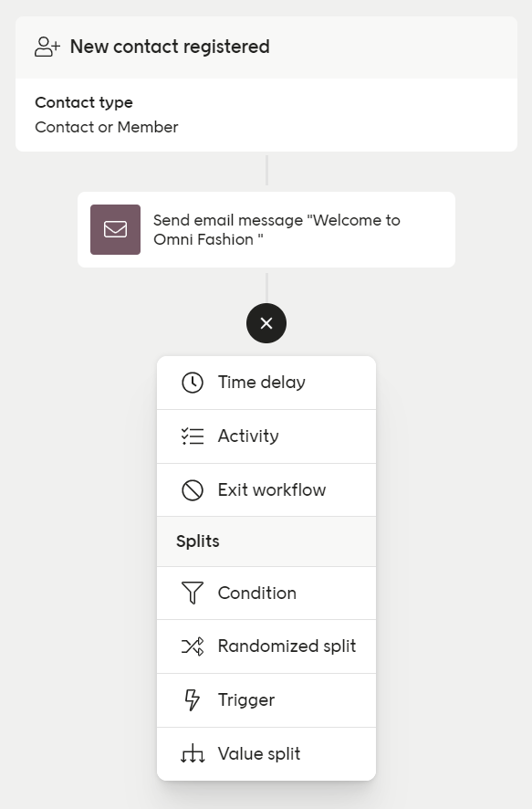The width and height of the screenshot is (532, 809).
Task: Select the Exit workflow option
Action: (x=266, y=490)
